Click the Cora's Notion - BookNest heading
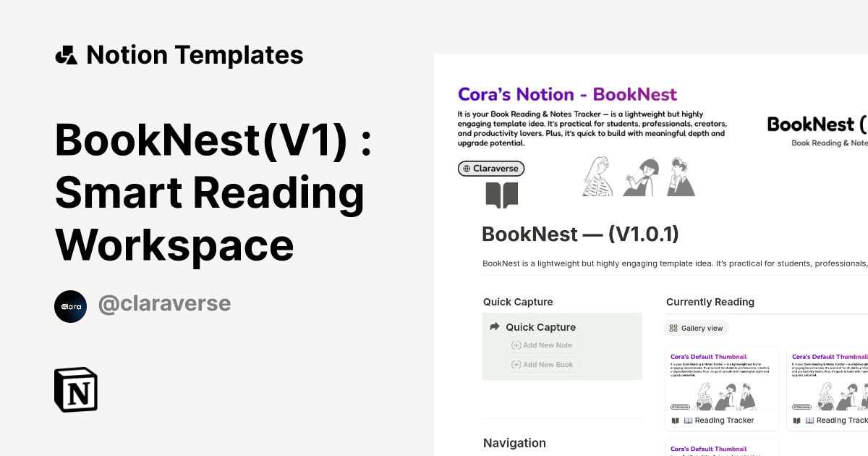Image resolution: width=868 pixels, height=456 pixels. tap(567, 94)
